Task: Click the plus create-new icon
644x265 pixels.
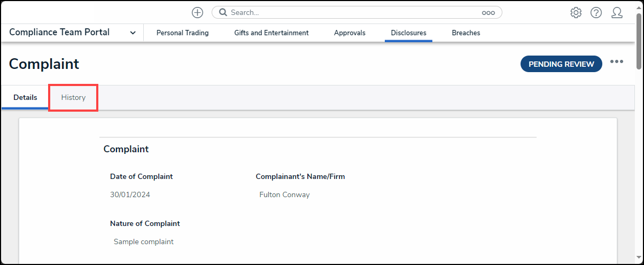Action: [x=197, y=12]
